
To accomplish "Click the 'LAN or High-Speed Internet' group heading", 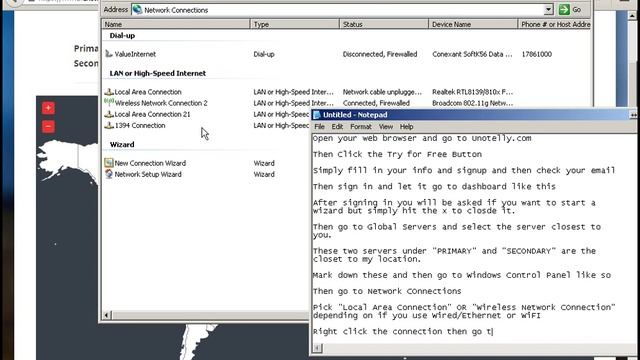I will tap(158, 73).
